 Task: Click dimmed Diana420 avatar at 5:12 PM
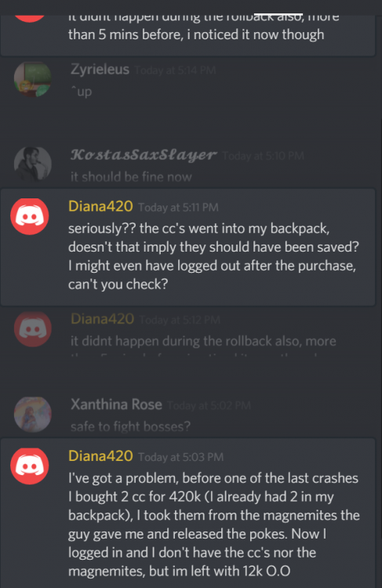(33, 328)
